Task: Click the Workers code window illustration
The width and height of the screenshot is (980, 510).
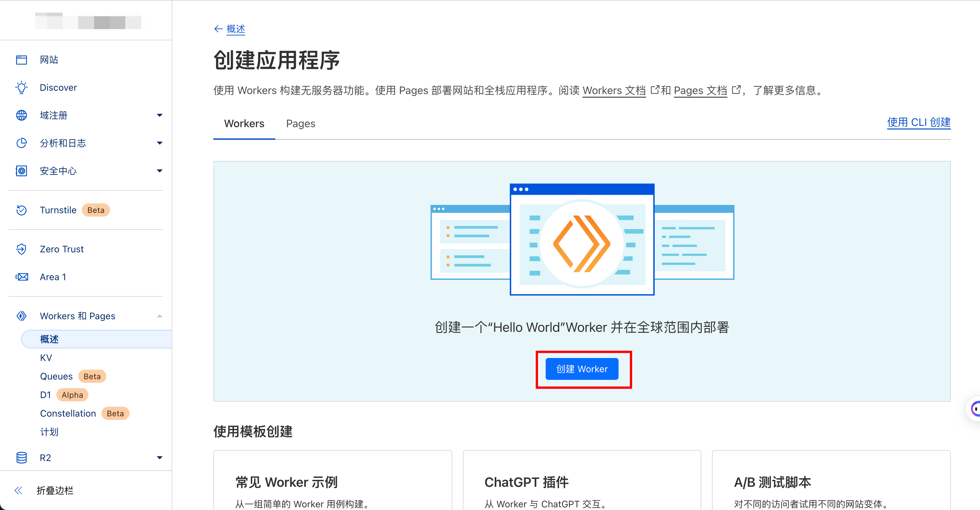Action: (x=582, y=239)
